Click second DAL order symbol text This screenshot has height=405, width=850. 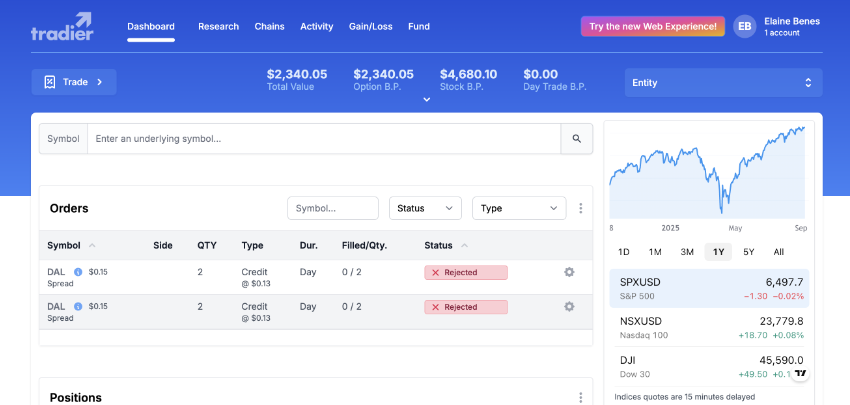(x=56, y=307)
